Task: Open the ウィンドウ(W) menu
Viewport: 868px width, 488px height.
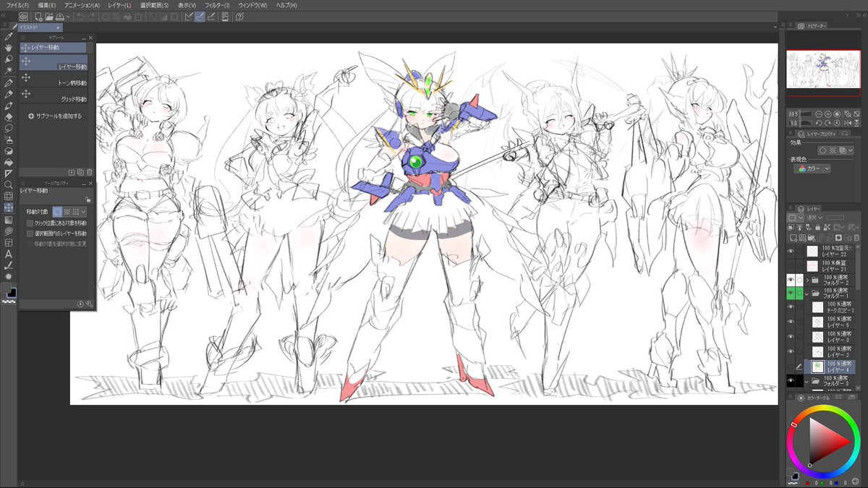Action: [252, 5]
